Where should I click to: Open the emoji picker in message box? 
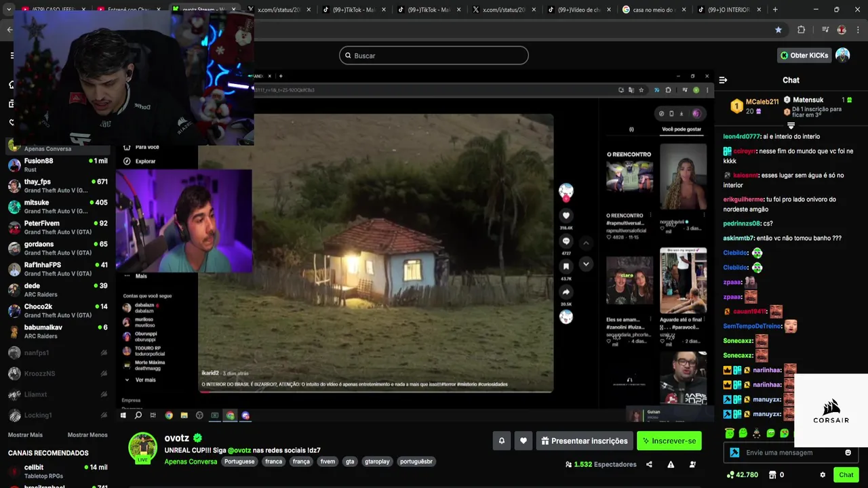[x=848, y=453]
